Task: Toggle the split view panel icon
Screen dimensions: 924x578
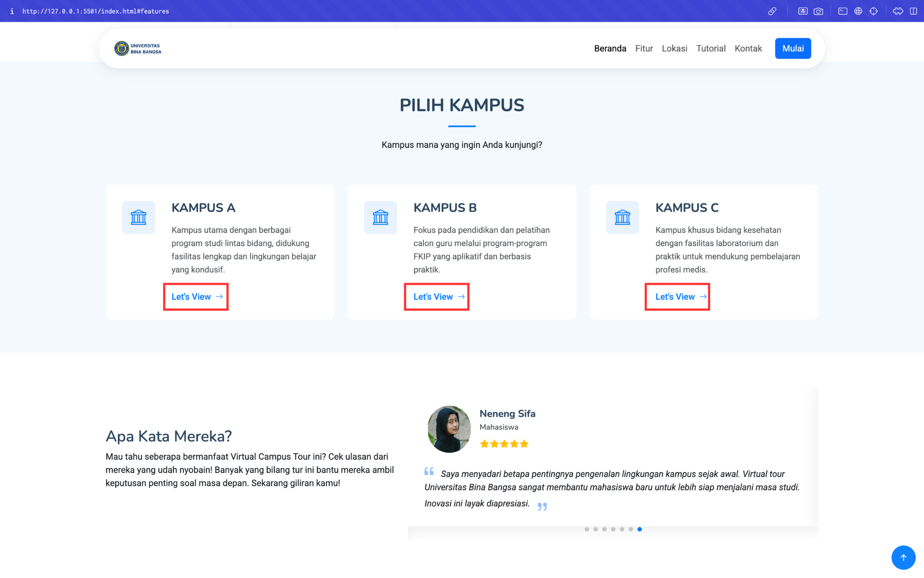Action: tap(913, 11)
